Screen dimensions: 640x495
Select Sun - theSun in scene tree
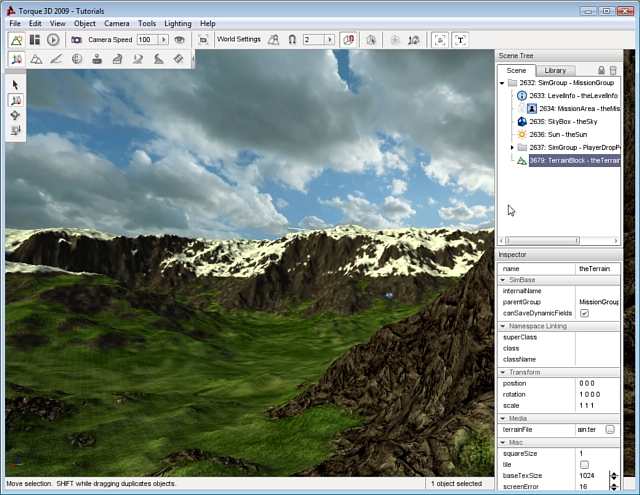[560, 134]
